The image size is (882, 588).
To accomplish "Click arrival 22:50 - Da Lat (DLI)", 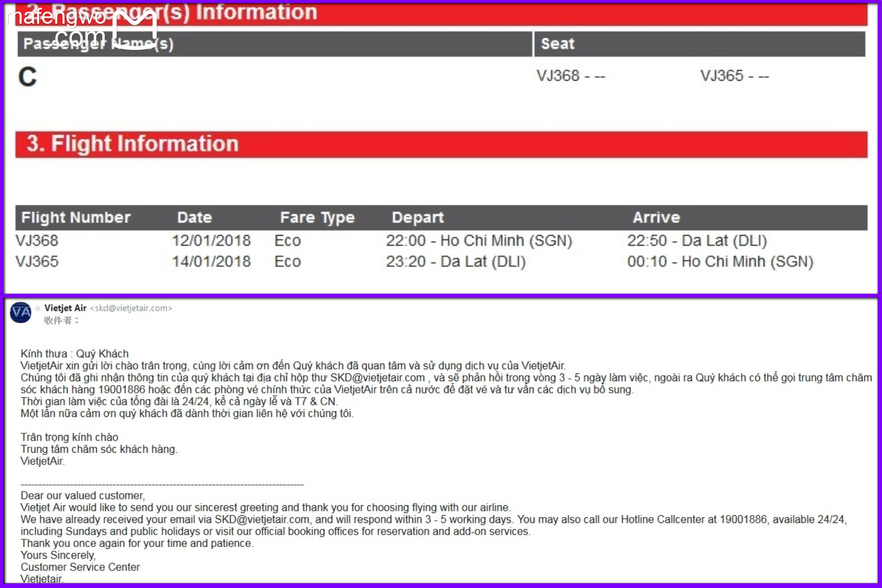I will click(697, 241).
